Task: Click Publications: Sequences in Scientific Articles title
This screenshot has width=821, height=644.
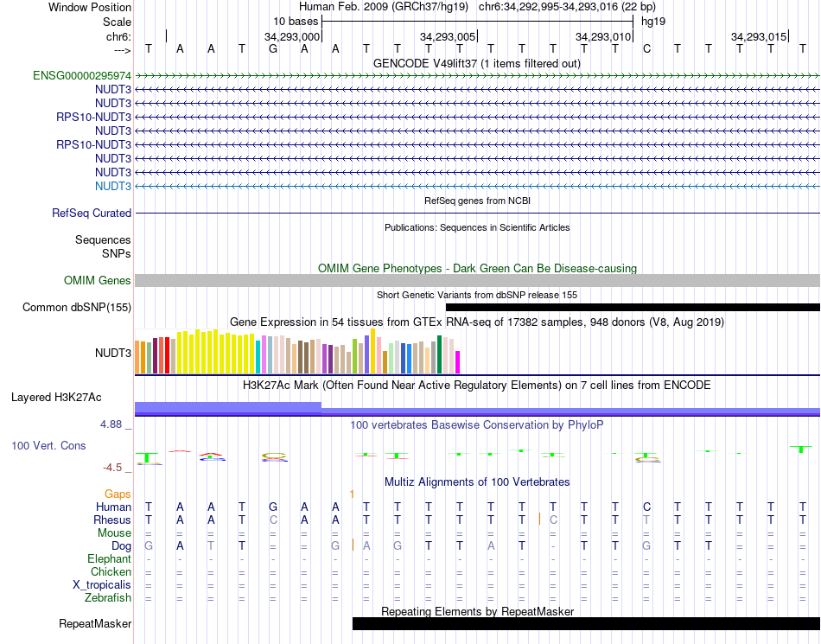Action: pyautogui.click(x=477, y=227)
